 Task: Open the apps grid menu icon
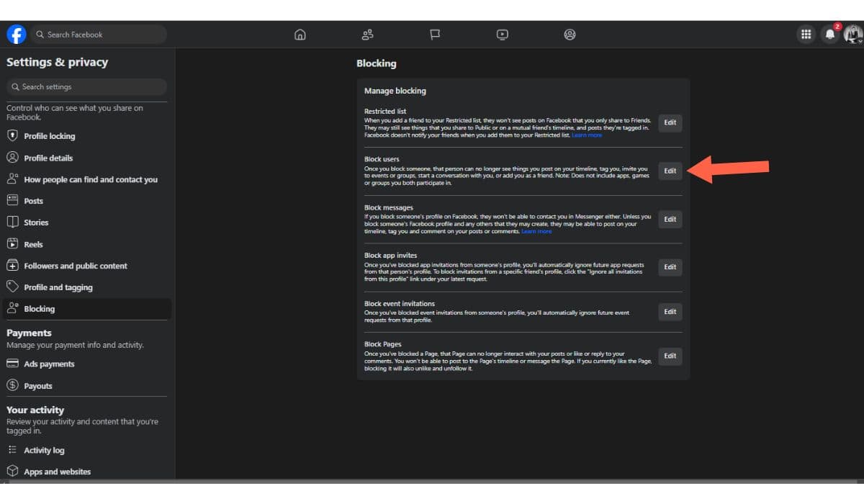806,35
